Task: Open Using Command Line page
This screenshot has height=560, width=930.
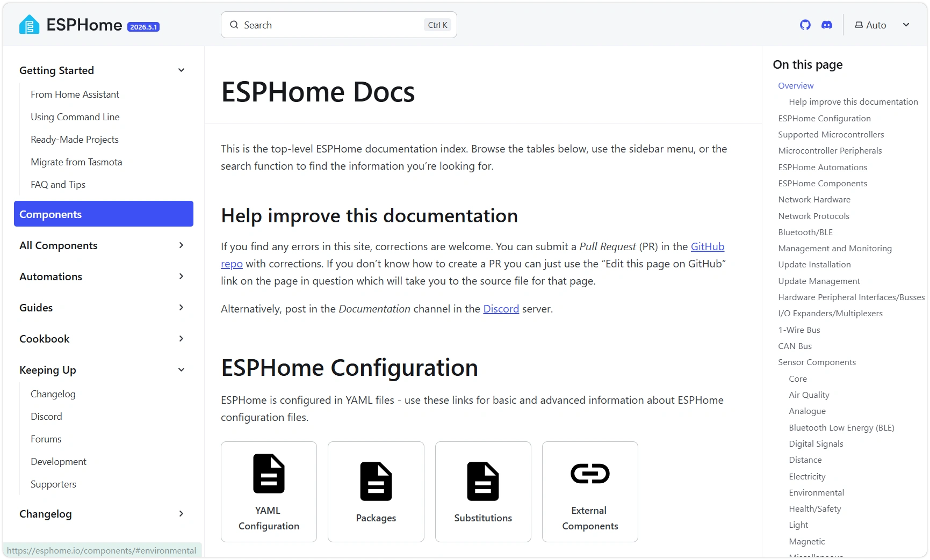Action: coord(75,117)
